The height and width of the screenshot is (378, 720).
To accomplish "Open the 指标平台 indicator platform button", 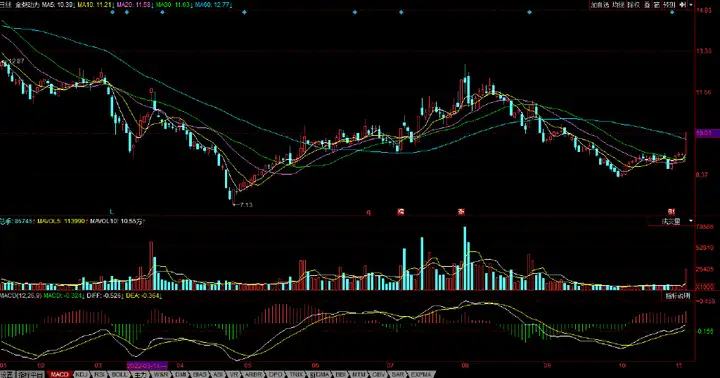I will coord(31,374).
